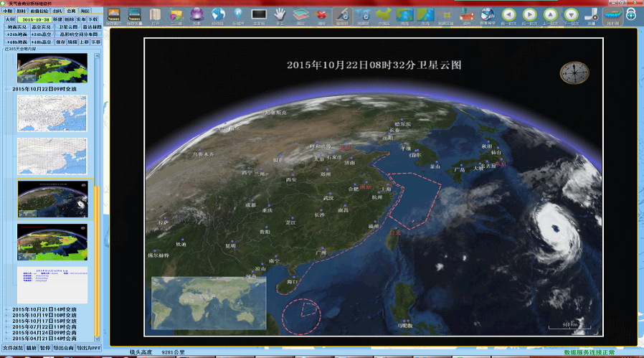644x358 pixels.
Task: Toggle the terrain map (地形图) toolbar button
Action: tap(612, 17)
